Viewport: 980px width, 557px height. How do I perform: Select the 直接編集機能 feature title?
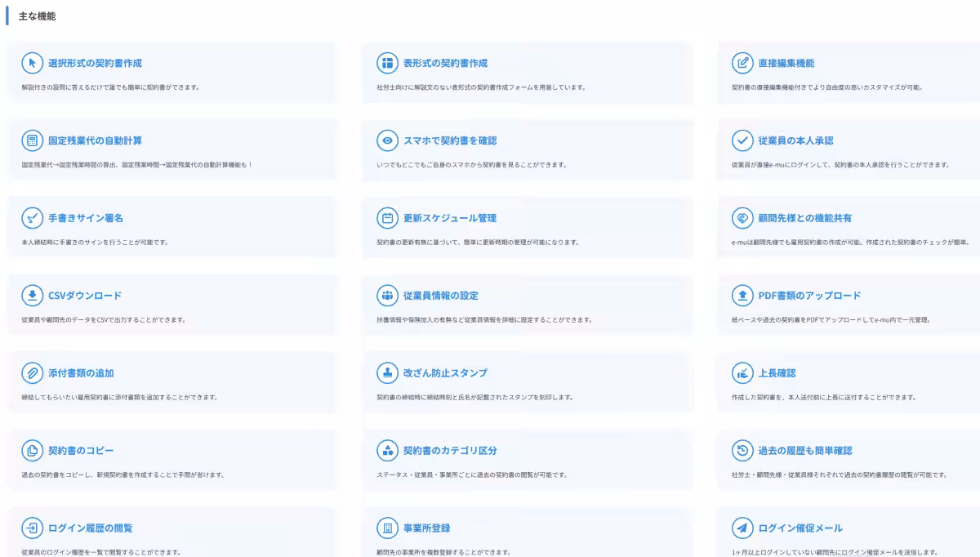(x=786, y=63)
